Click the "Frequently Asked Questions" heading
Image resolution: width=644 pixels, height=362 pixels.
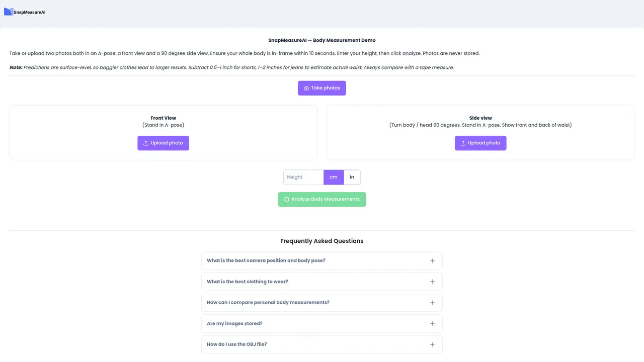point(322,241)
